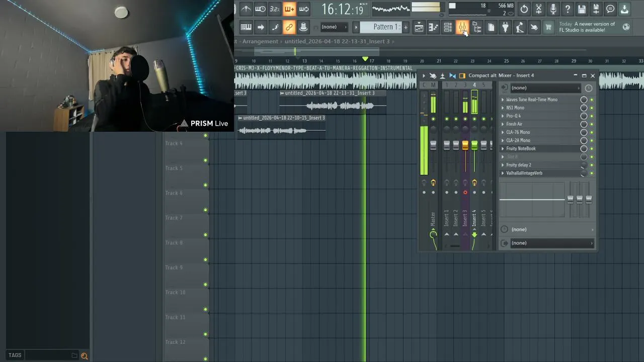644x362 pixels.
Task: Open the Piano roll view
Action: 433,28
